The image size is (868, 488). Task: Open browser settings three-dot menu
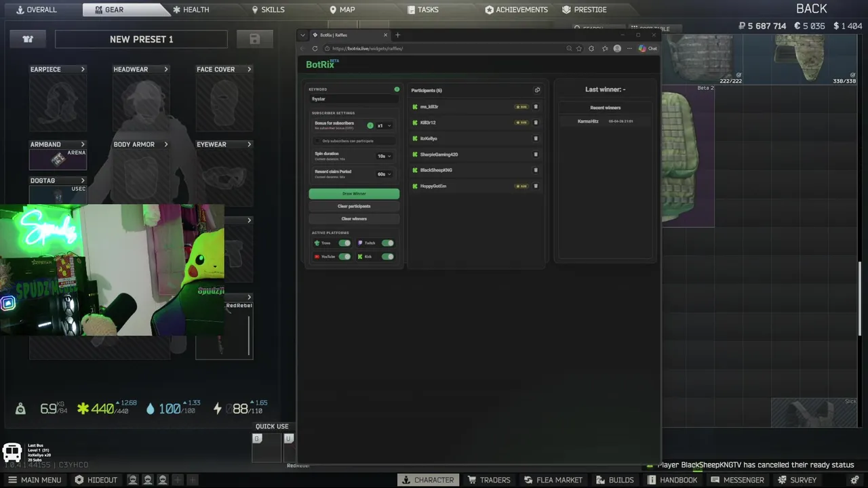(x=629, y=49)
